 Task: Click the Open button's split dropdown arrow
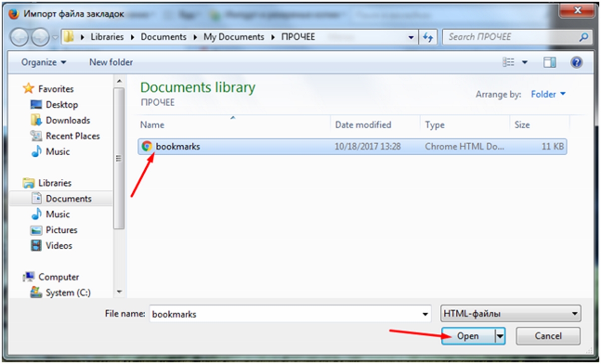500,336
